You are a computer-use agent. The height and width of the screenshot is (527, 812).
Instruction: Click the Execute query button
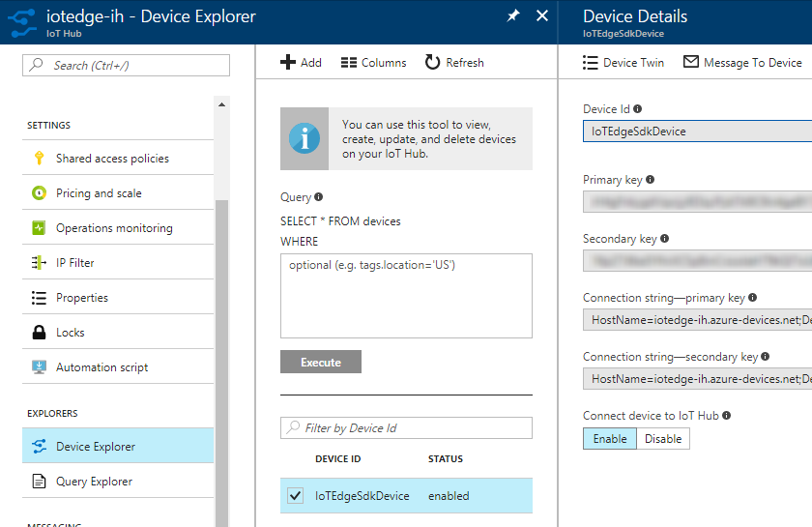click(x=321, y=363)
